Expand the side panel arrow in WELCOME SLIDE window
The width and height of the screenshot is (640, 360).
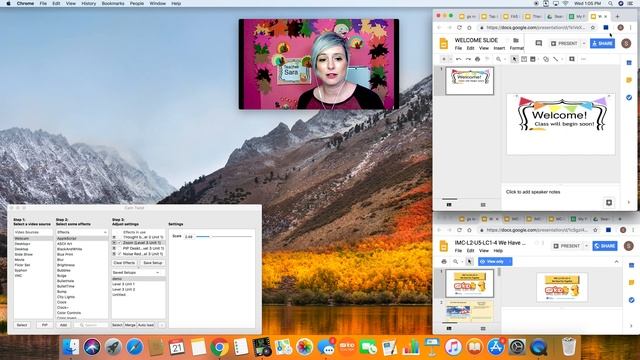629,202
